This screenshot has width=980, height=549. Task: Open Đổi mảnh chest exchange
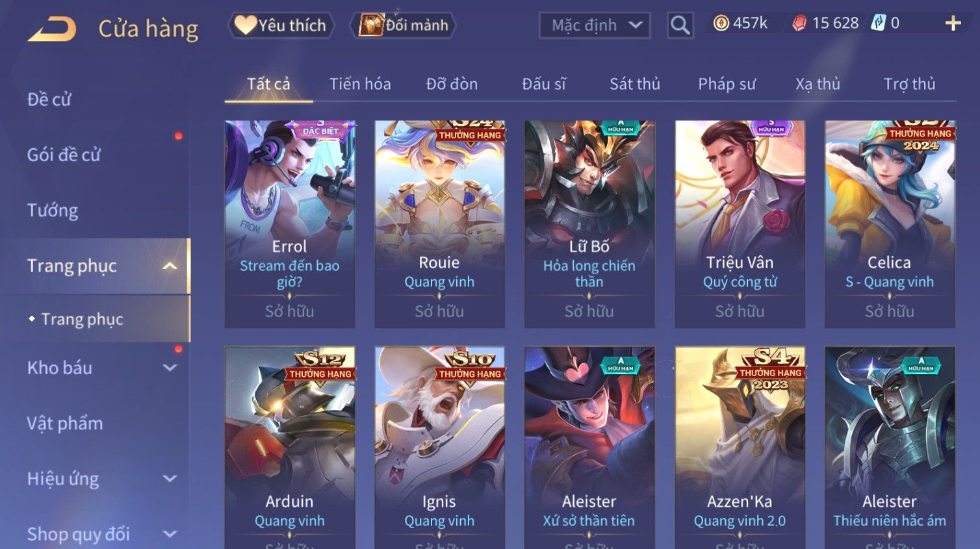pos(403,25)
